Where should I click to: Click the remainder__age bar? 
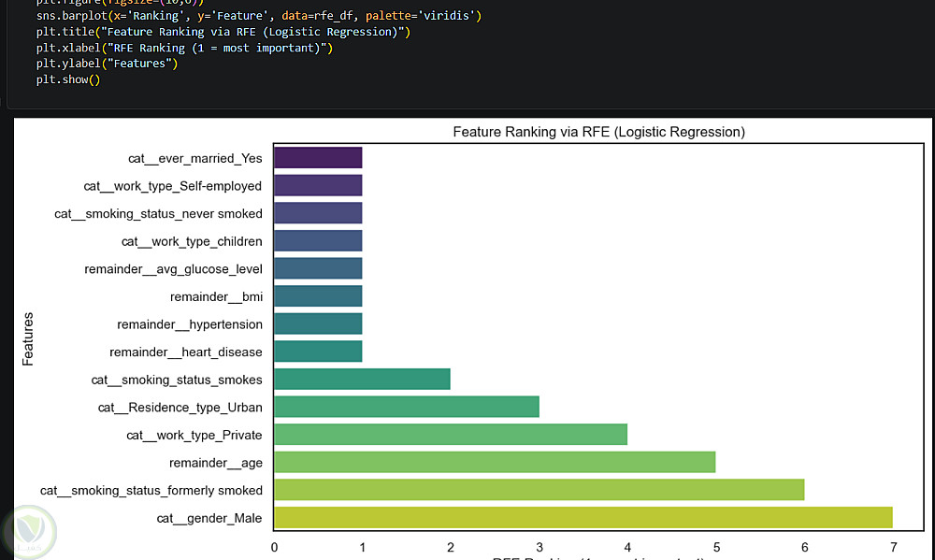pyautogui.click(x=494, y=463)
